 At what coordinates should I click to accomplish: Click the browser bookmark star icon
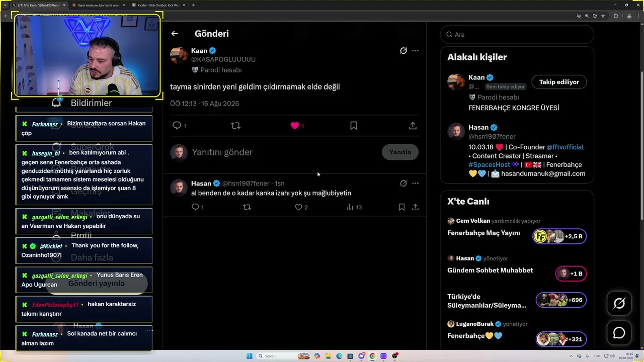click(603, 16)
